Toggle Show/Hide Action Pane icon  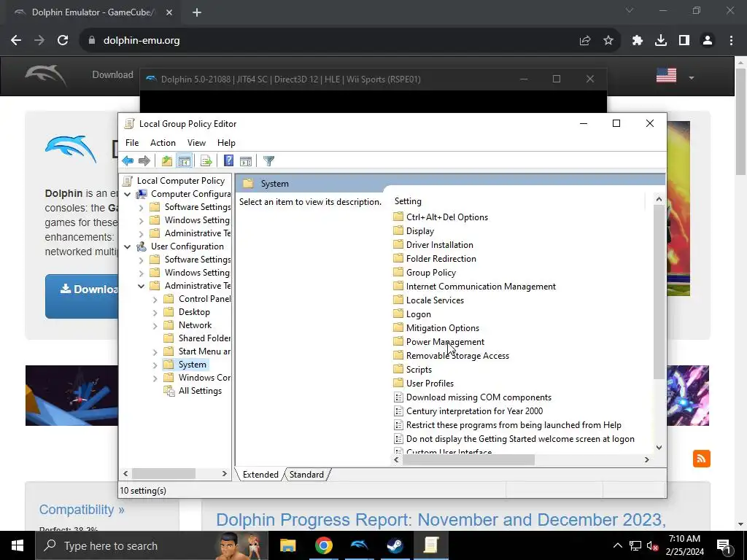coord(246,161)
